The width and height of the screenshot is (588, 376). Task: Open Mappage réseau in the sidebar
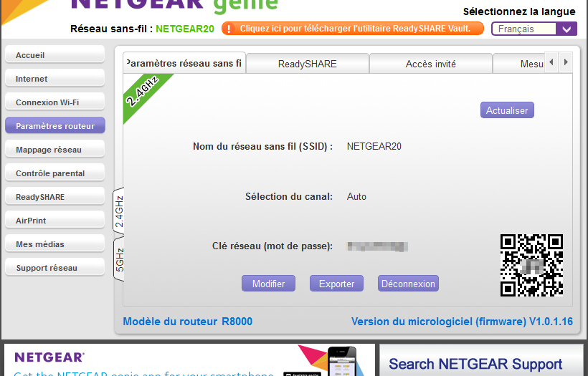54,150
